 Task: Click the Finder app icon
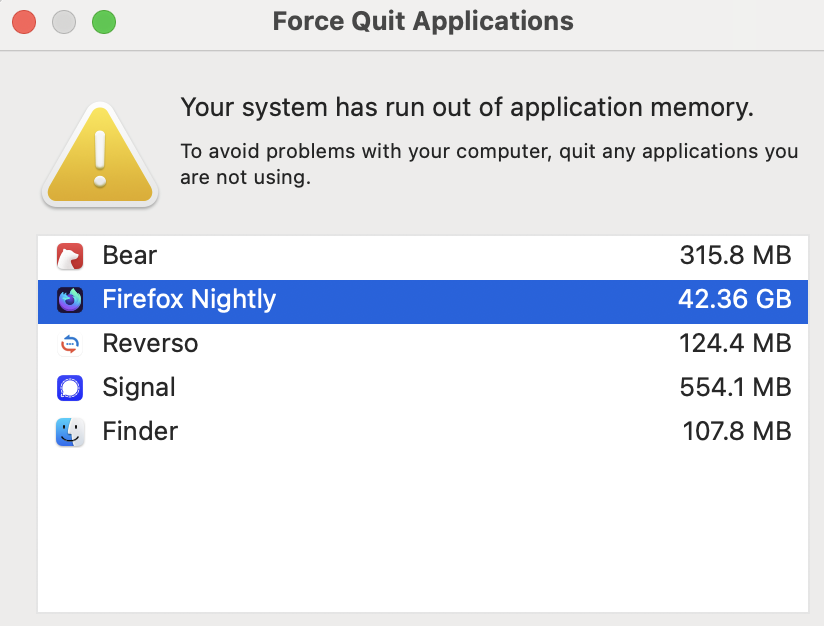pos(70,432)
